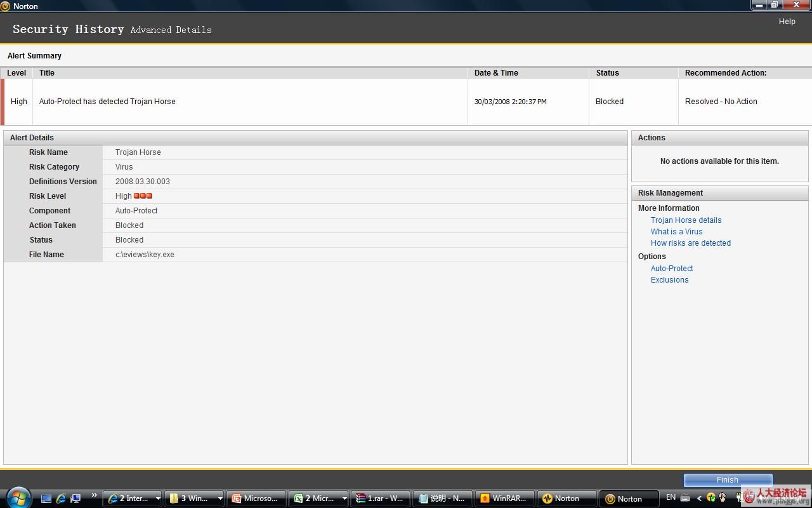
Task: Click the Action Taken value Blocked
Action: tap(129, 225)
